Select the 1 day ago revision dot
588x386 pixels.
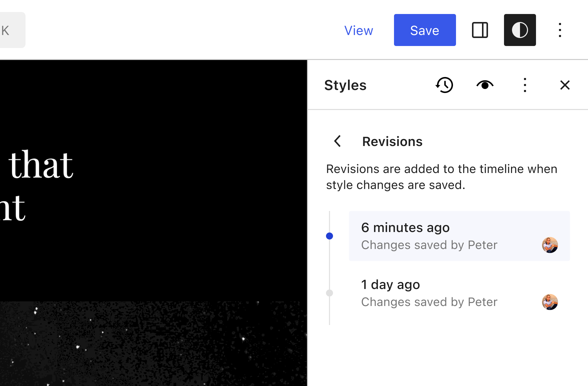(x=330, y=293)
